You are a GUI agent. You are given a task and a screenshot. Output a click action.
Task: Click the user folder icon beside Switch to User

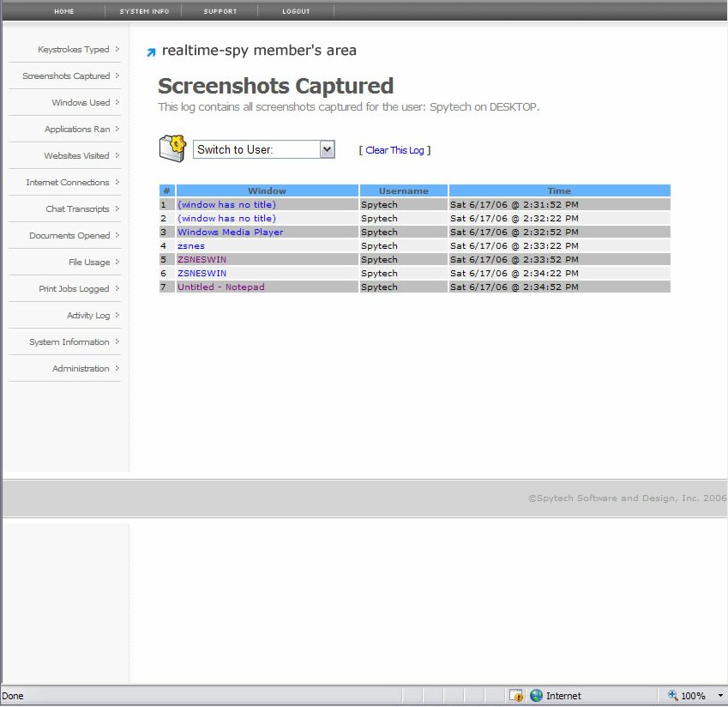(x=172, y=148)
